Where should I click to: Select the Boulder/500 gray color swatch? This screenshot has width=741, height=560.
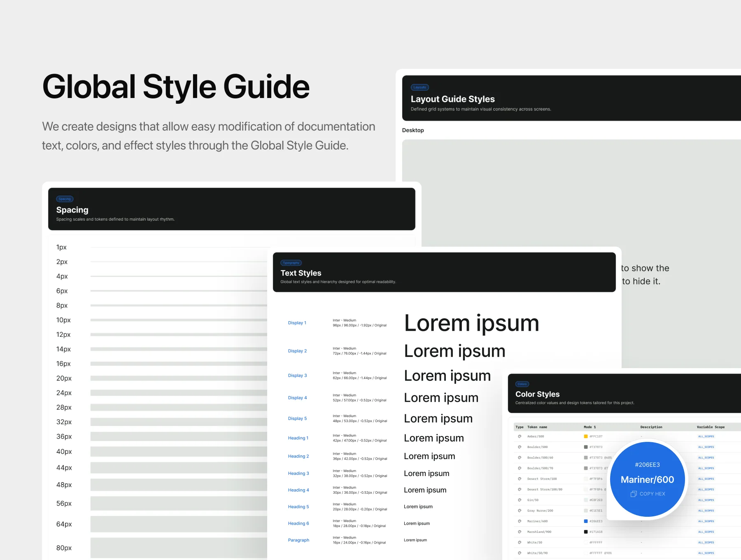pyautogui.click(x=586, y=447)
